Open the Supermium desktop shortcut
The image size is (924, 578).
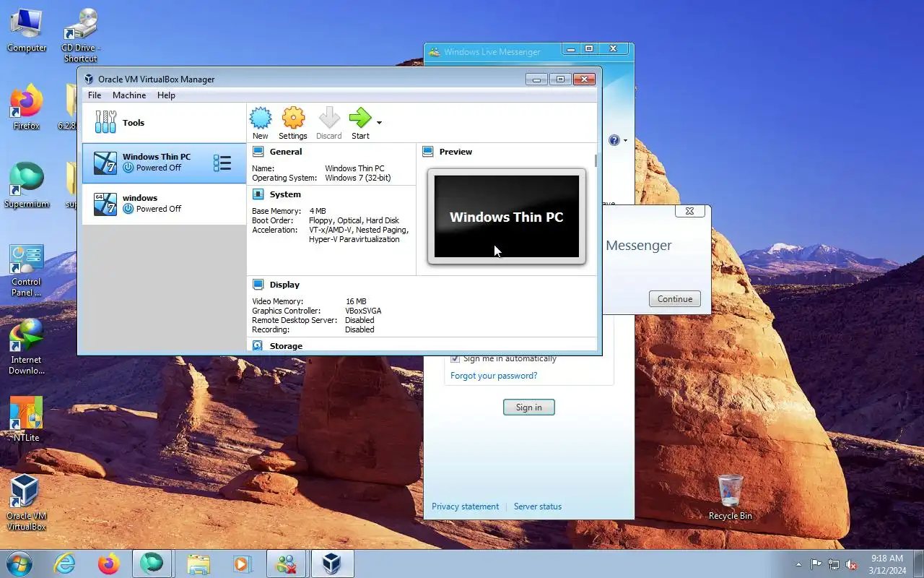pyautogui.click(x=27, y=186)
